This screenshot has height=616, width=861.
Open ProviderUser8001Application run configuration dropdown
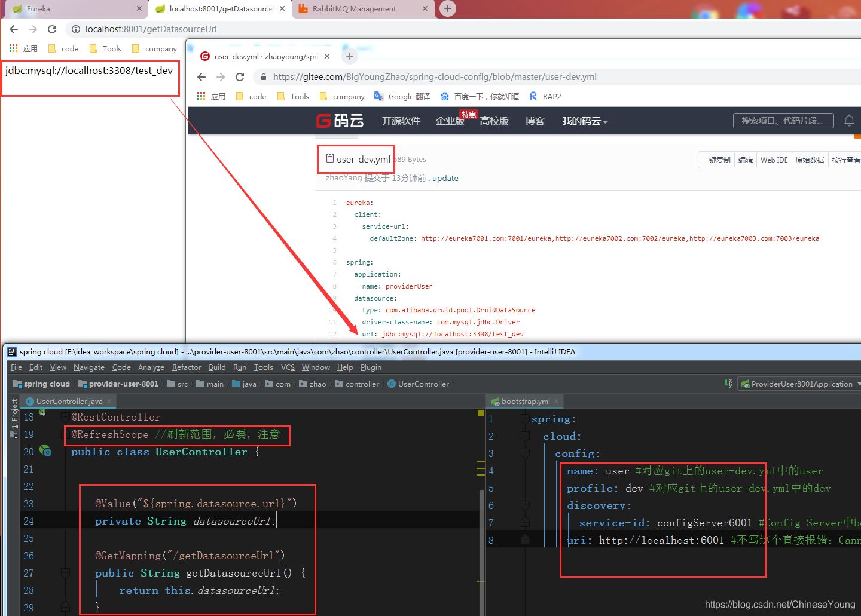pyautogui.click(x=800, y=384)
